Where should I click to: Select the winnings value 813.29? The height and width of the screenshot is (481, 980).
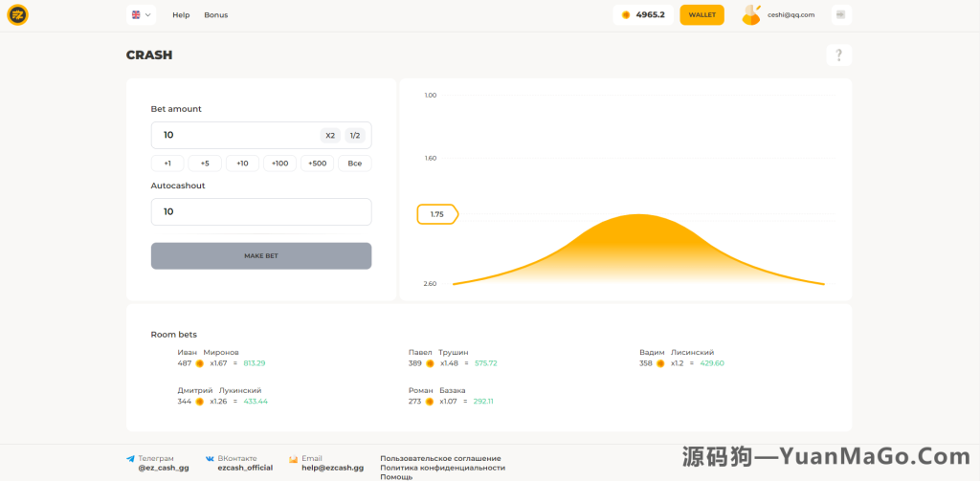point(255,363)
